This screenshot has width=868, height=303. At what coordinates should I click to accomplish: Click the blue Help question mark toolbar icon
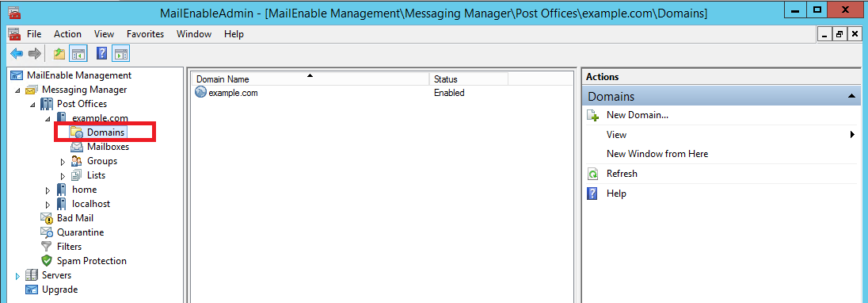[102, 54]
